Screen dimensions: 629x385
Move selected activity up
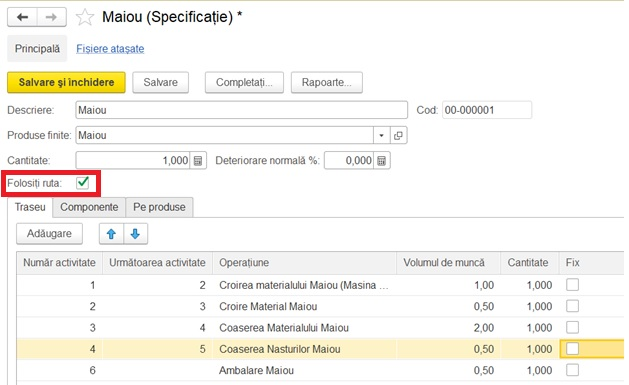(112, 234)
